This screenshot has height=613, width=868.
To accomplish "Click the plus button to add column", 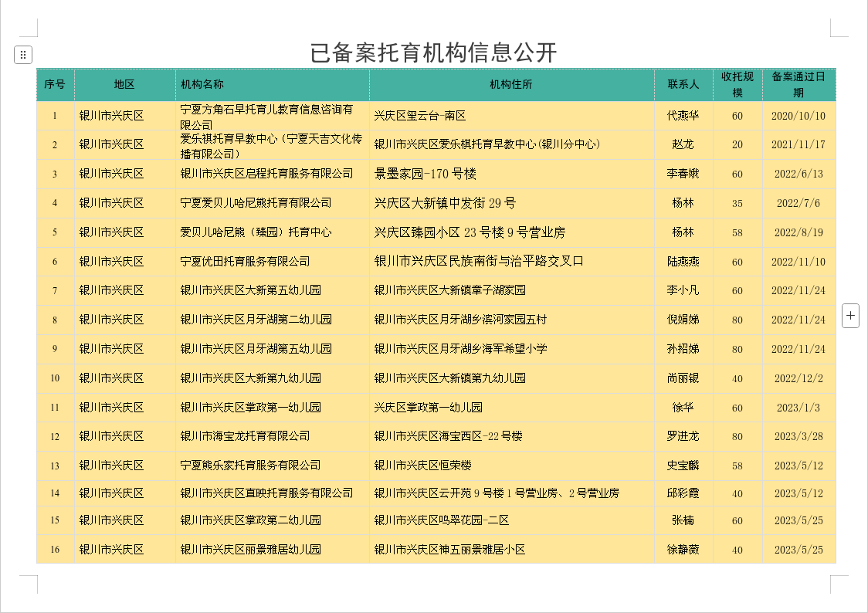I will (850, 315).
